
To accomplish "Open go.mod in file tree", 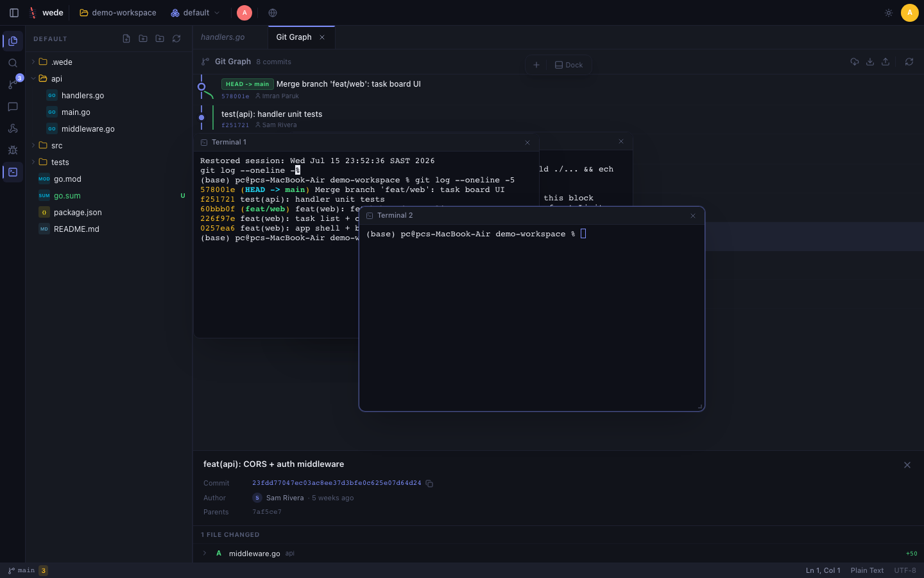I will pos(109,179).
